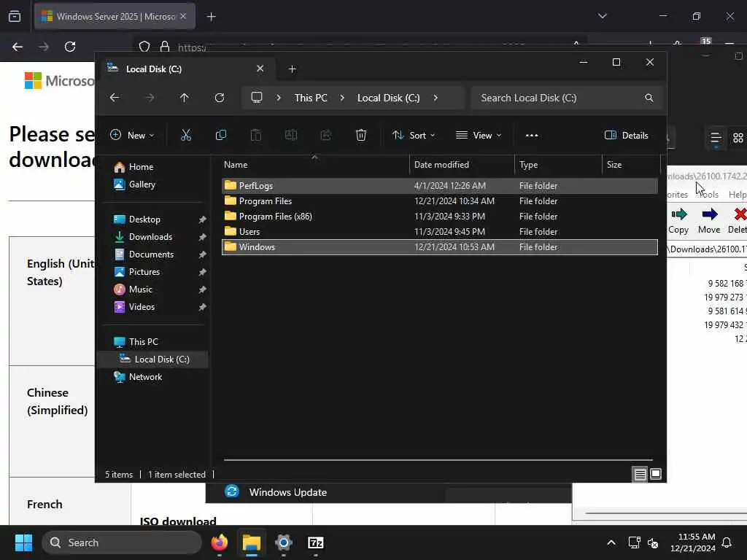Click the Copy arrow in the 7-Zip window
The width and height of the screenshot is (747, 560).
pos(679,221)
